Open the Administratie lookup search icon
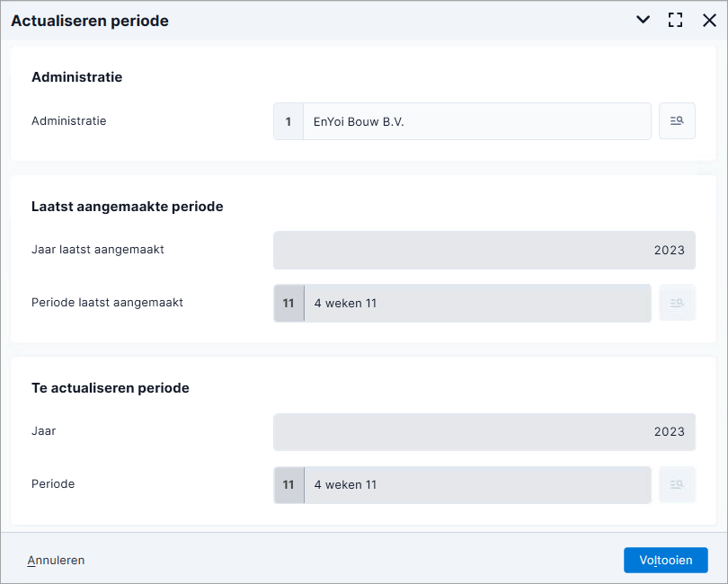Viewport: 728px width, 584px height. (677, 120)
